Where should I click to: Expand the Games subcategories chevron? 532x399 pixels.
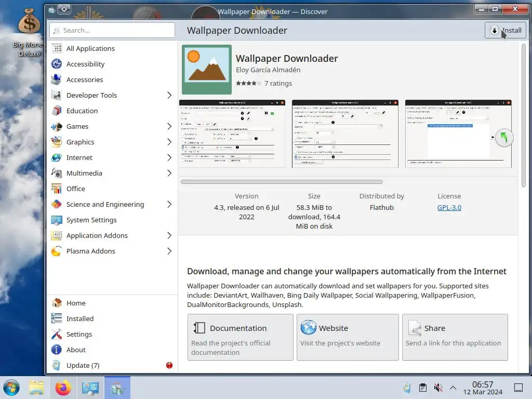click(x=169, y=127)
